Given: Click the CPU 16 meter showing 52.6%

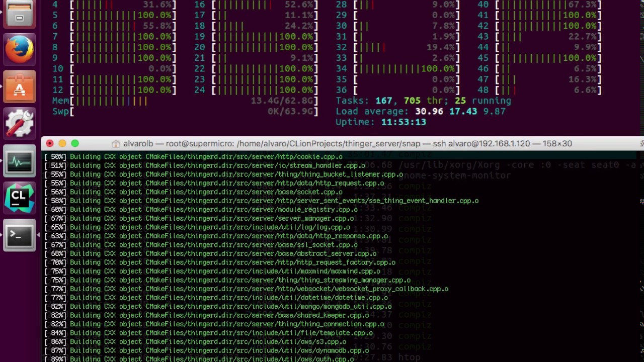Looking at the screenshot, I should click(x=256, y=5).
